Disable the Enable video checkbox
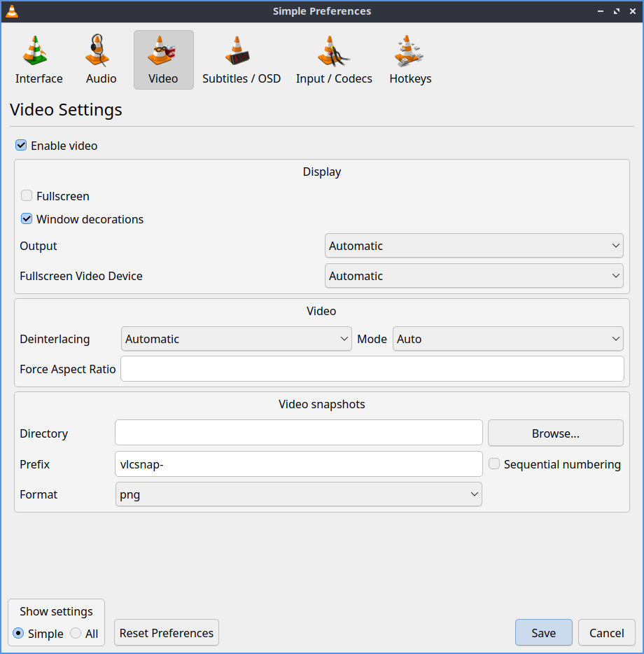The width and height of the screenshot is (644, 654). pyautogui.click(x=22, y=146)
